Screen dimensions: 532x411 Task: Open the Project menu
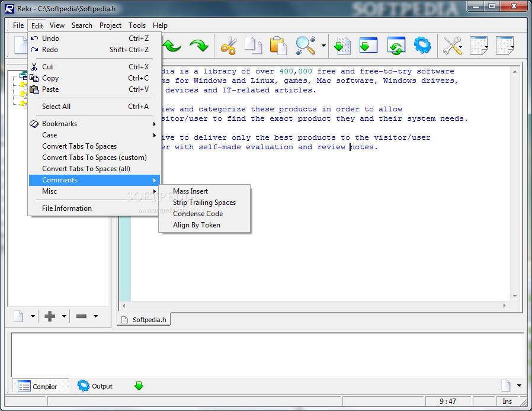pos(110,25)
